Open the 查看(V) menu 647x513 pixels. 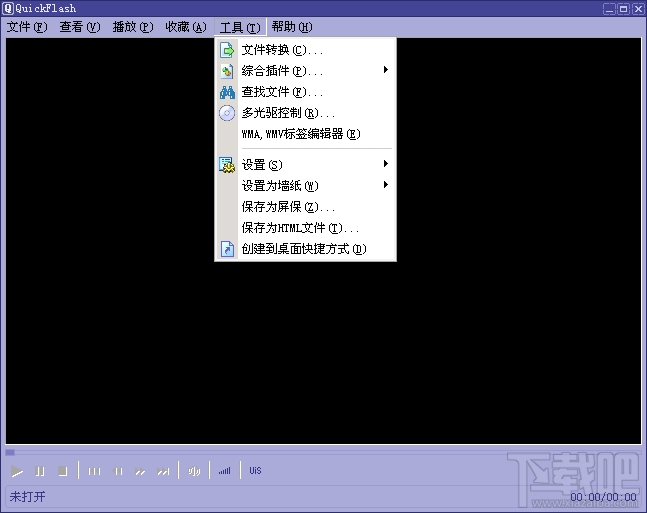[x=80, y=27]
